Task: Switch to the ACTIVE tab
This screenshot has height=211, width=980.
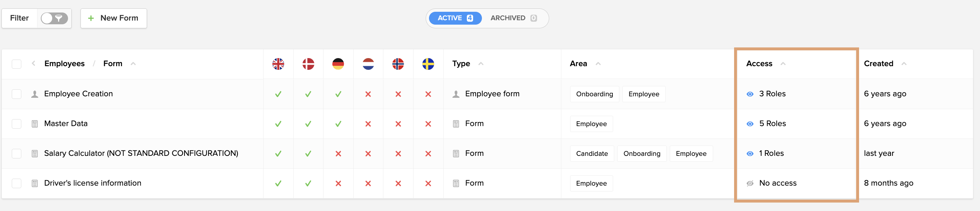Action: 455,18
